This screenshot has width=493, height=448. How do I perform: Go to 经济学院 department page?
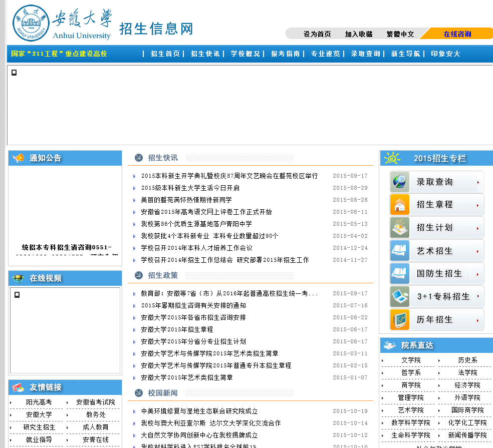pos(467,385)
